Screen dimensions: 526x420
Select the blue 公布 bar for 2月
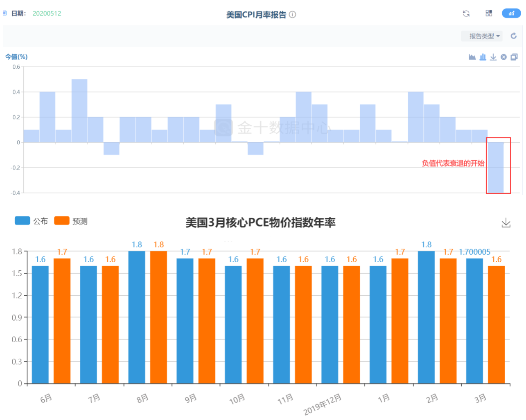426,317
